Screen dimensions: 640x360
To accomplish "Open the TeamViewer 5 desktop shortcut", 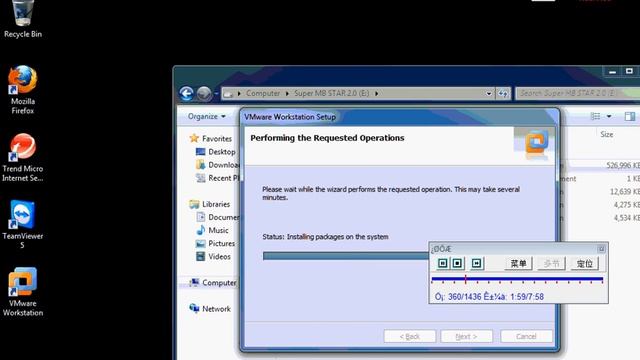I will click(23, 224).
